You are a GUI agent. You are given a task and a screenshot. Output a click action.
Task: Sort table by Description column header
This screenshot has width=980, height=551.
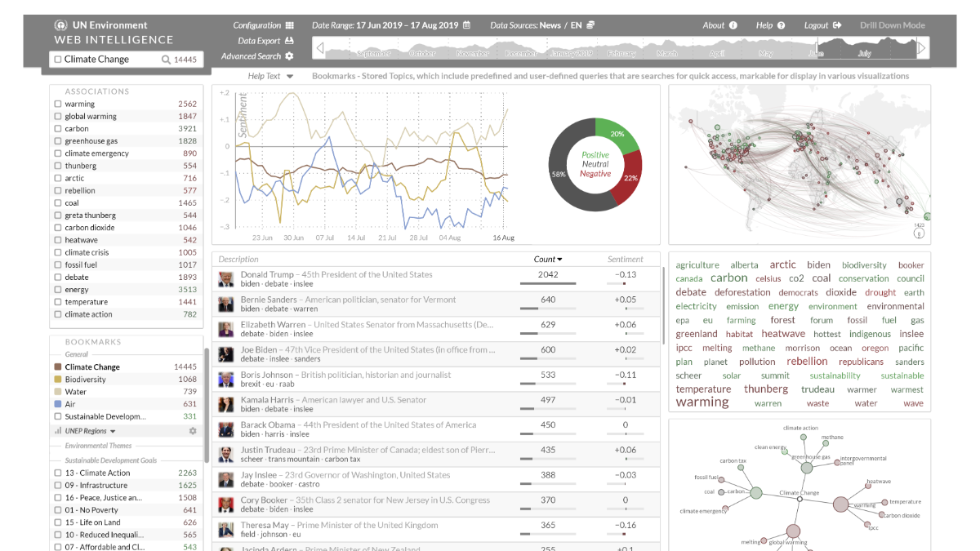pos(238,260)
